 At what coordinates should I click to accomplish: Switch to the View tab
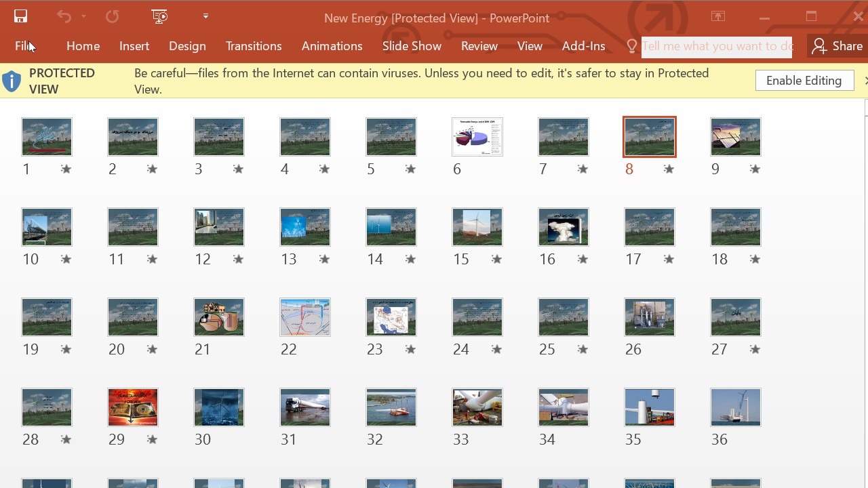coord(530,46)
